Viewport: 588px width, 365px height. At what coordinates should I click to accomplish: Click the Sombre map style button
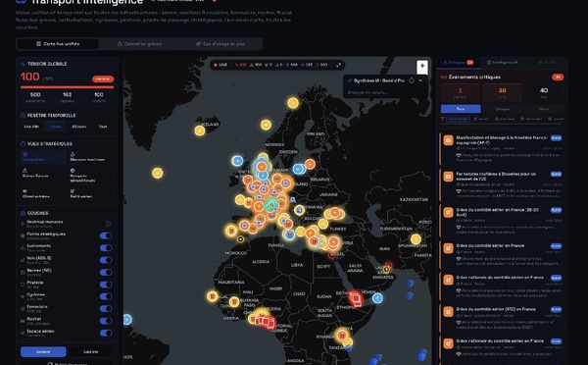[43, 352]
